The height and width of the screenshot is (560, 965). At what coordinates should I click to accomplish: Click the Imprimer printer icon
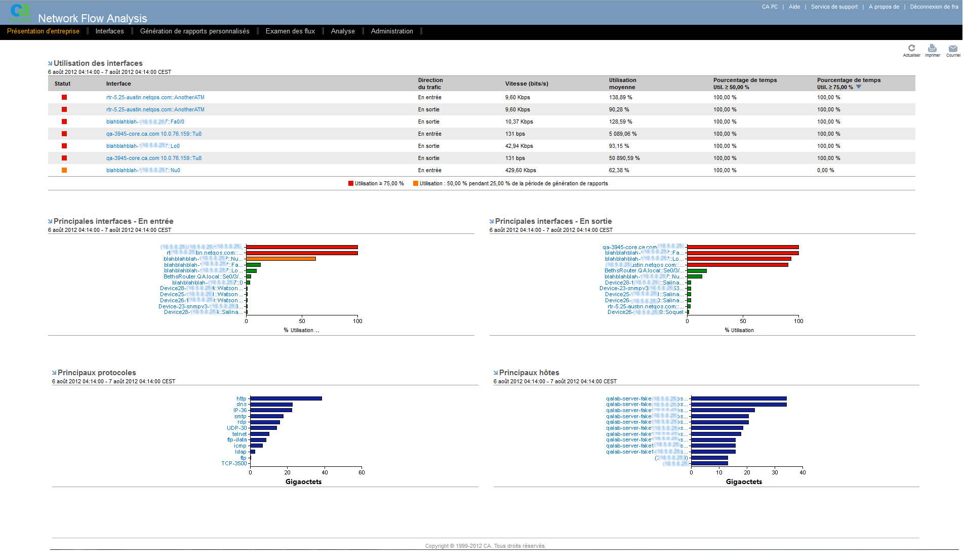932,49
